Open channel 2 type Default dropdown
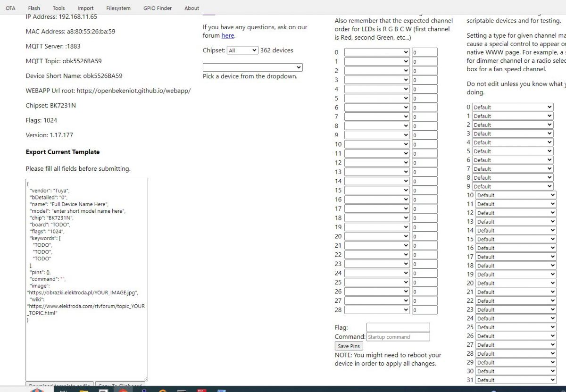The height and width of the screenshot is (392, 566). (x=512, y=125)
